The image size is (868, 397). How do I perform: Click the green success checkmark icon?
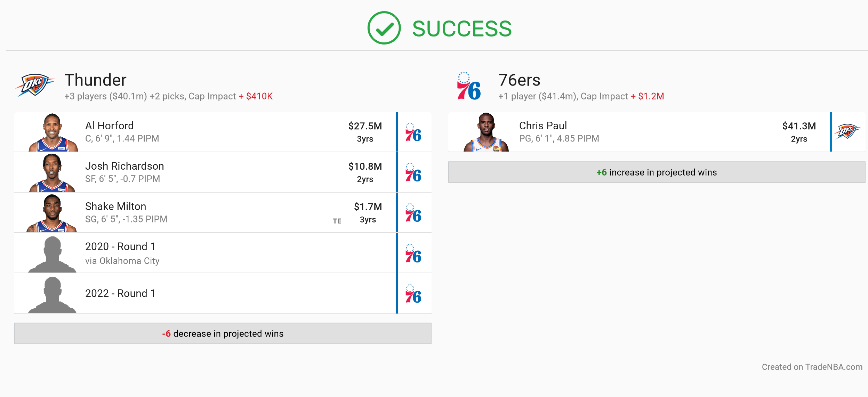pos(384,28)
